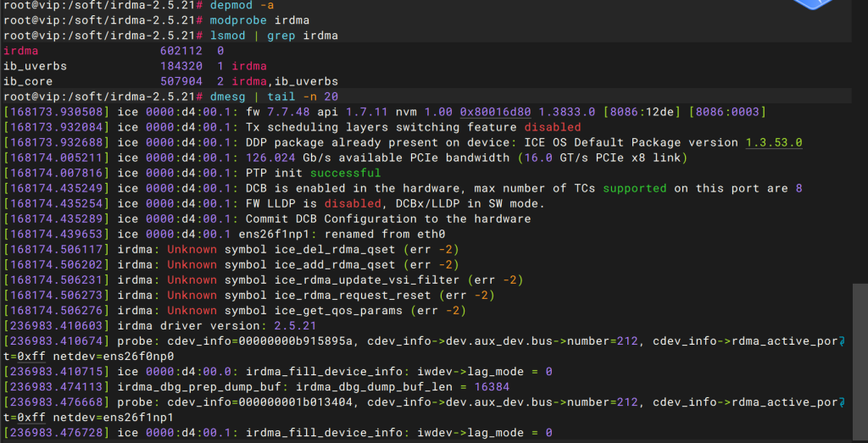Viewport: 868px width, 443px height.
Task: Click the red 'disabled' in Tx scheduling line
Action: click(x=553, y=127)
